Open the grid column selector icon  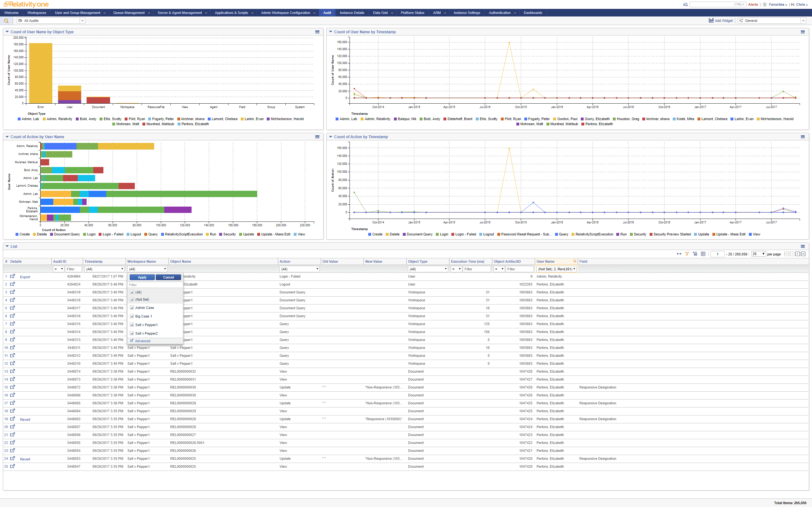tap(703, 254)
